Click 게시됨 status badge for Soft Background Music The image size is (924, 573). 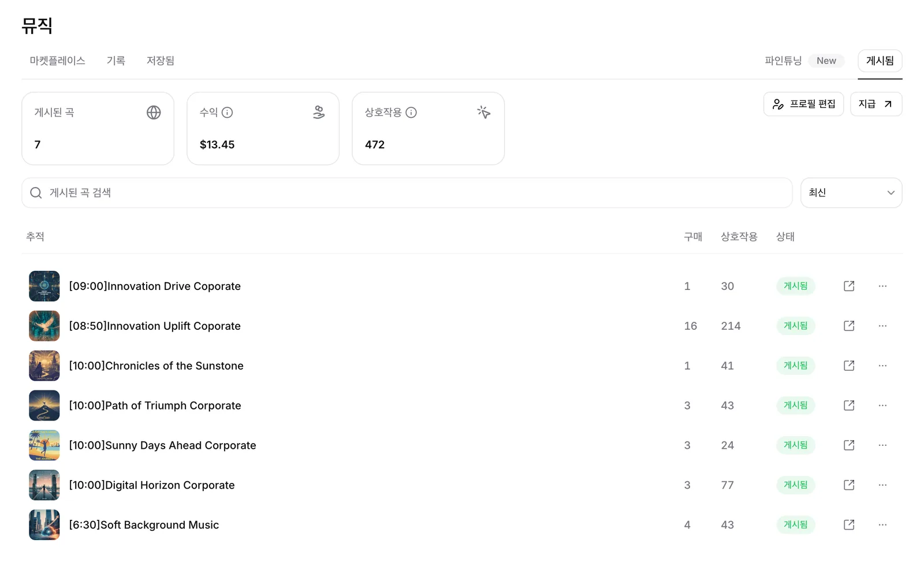796,524
